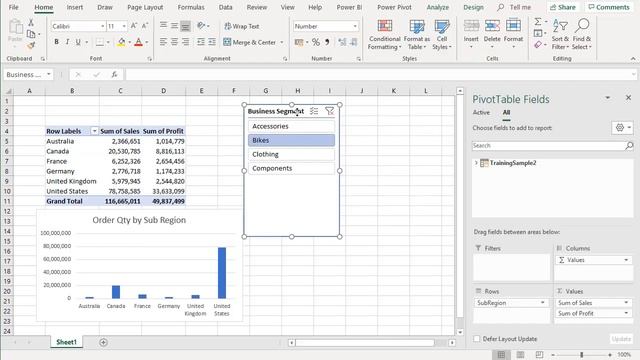Select Clothing slicer item
The height and width of the screenshot is (360, 640).
tap(291, 154)
